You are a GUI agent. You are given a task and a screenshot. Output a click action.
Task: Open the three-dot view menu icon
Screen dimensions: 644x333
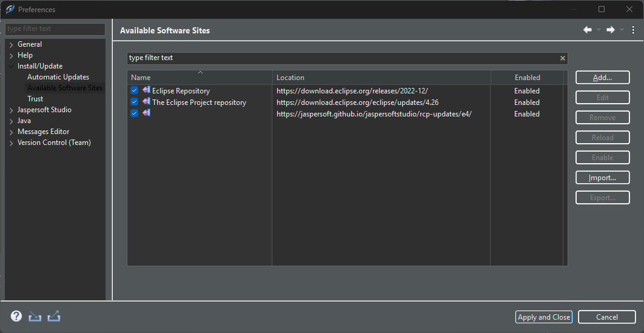pos(633,30)
